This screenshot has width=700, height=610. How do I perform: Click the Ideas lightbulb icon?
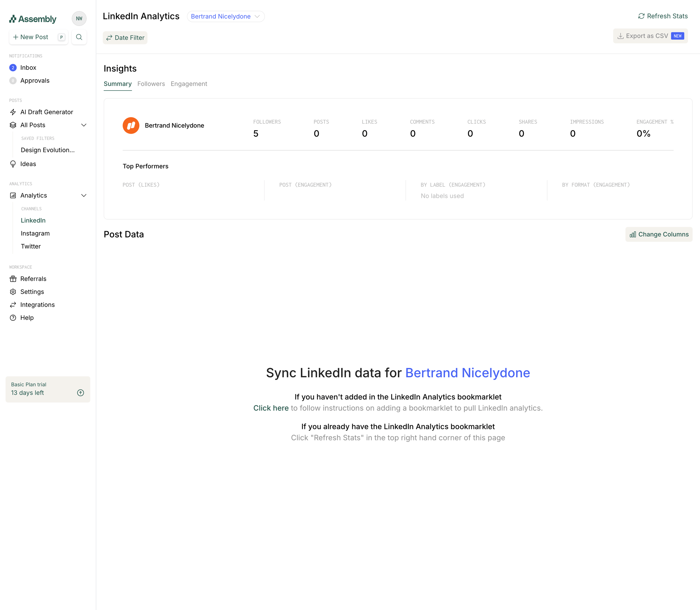tap(13, 164)
